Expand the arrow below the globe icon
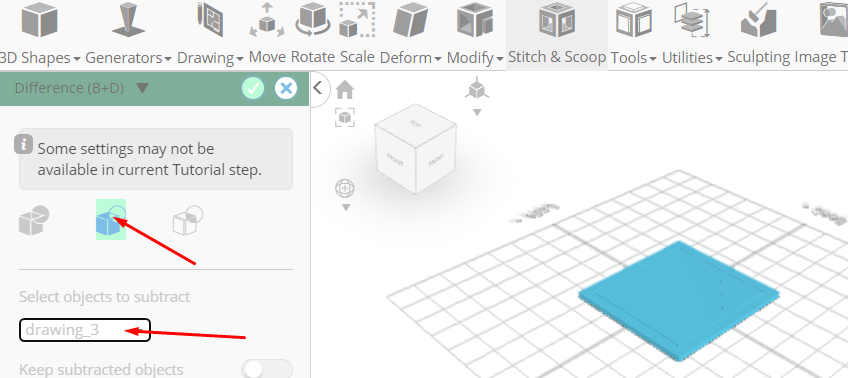The height and width of the screenshot is (378, 848). coord(346,208)
